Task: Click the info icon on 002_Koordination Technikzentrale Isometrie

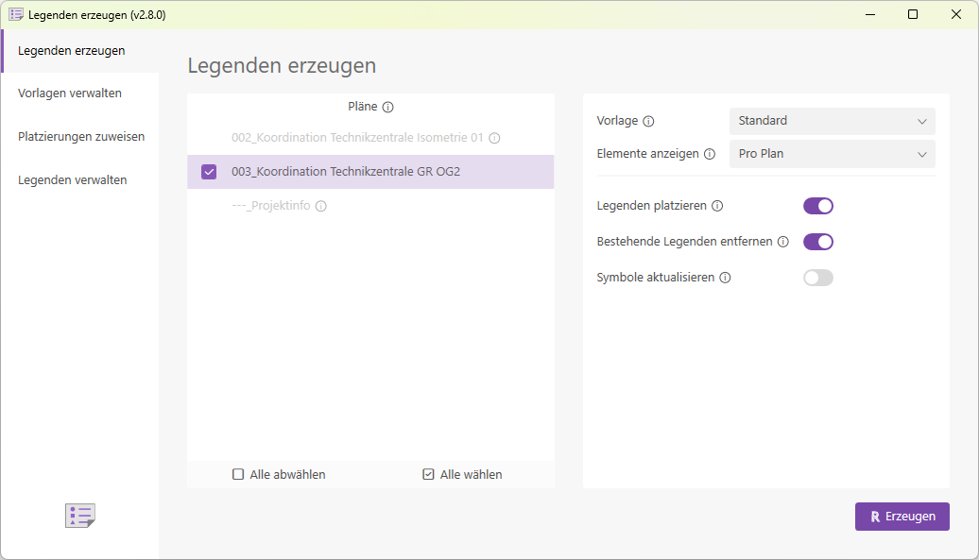Action: [495, 138]
